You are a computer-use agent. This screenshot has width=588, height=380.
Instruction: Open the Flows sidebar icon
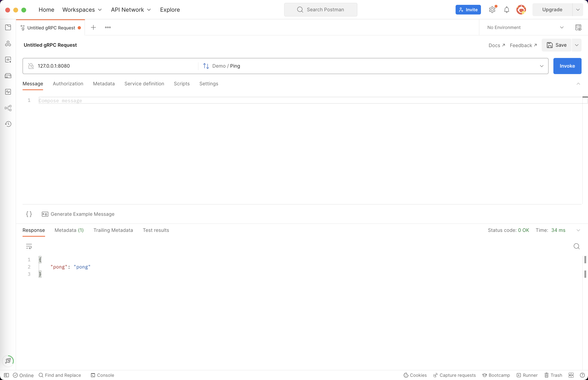[8, 108]
